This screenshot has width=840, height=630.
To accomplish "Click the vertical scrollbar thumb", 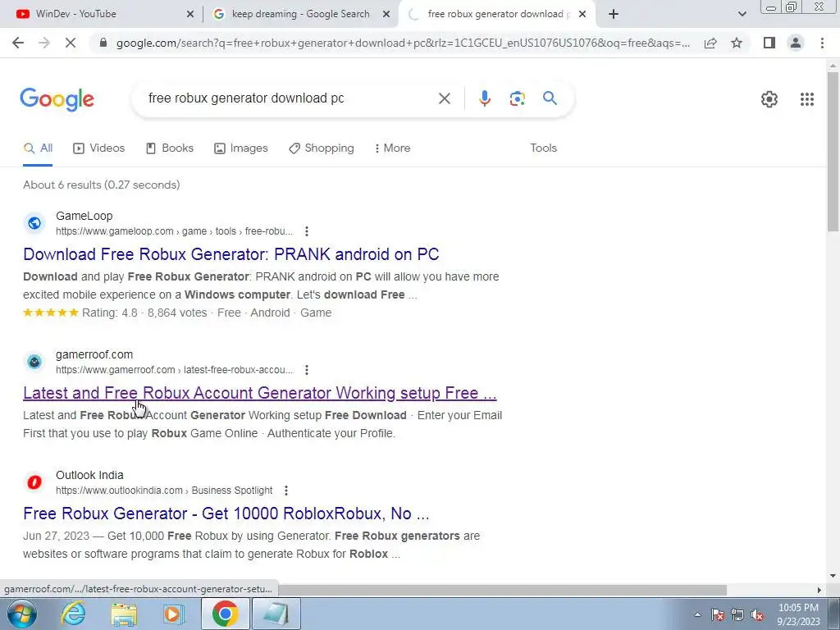I will [833, 150].
